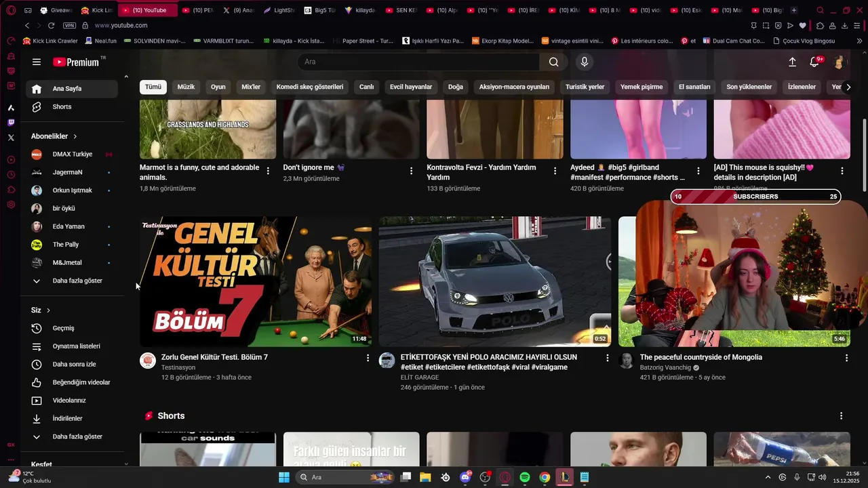This screenshot has width=868, height=488.
Task: Open the YouTube guide hamburger menu
Action: [x=37, y=62]
